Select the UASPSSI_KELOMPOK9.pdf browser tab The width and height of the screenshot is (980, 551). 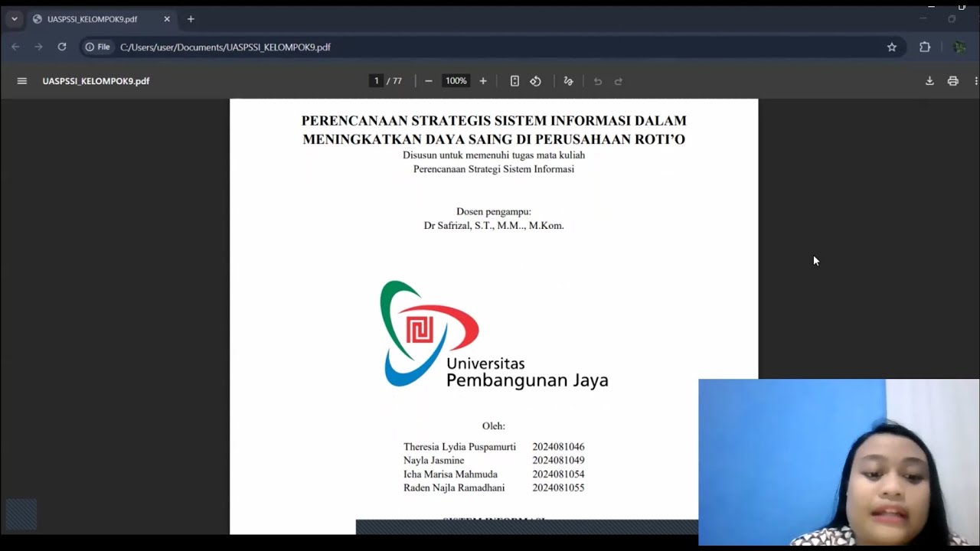pyautogui.click(x=102, y=19)
